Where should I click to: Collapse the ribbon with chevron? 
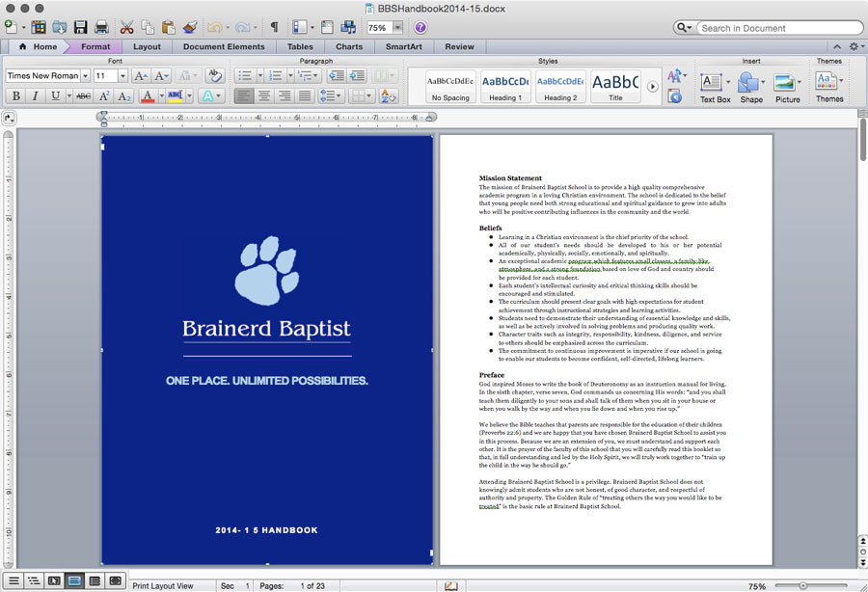837,47
